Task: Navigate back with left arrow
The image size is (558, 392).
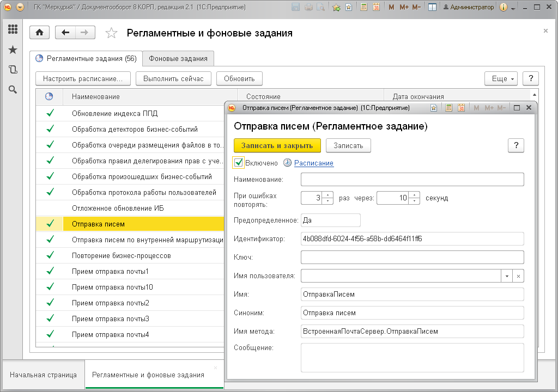Action: (x=65, y=33)
